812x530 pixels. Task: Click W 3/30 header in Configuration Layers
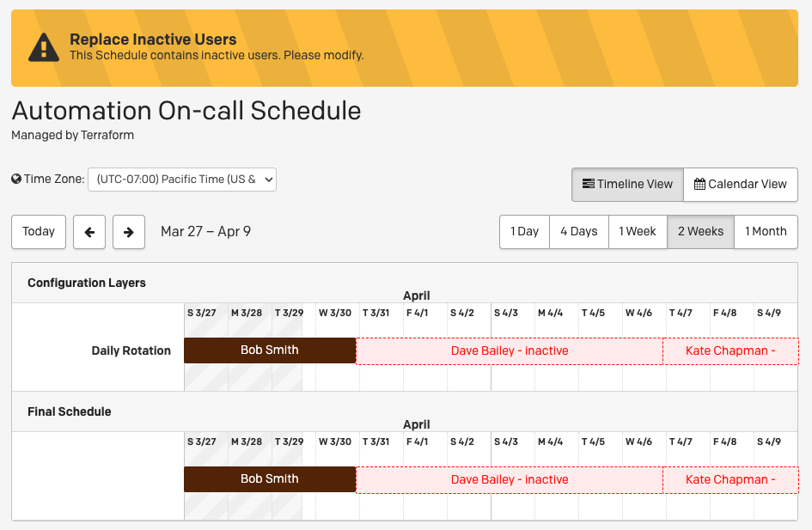point(335,314)
